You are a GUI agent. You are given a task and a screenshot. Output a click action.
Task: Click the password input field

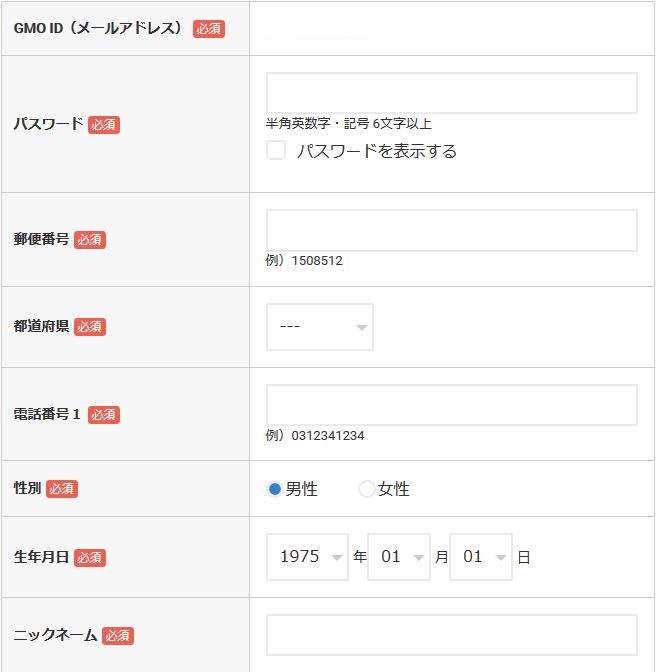pyautogui.click(x=452, y=93)
